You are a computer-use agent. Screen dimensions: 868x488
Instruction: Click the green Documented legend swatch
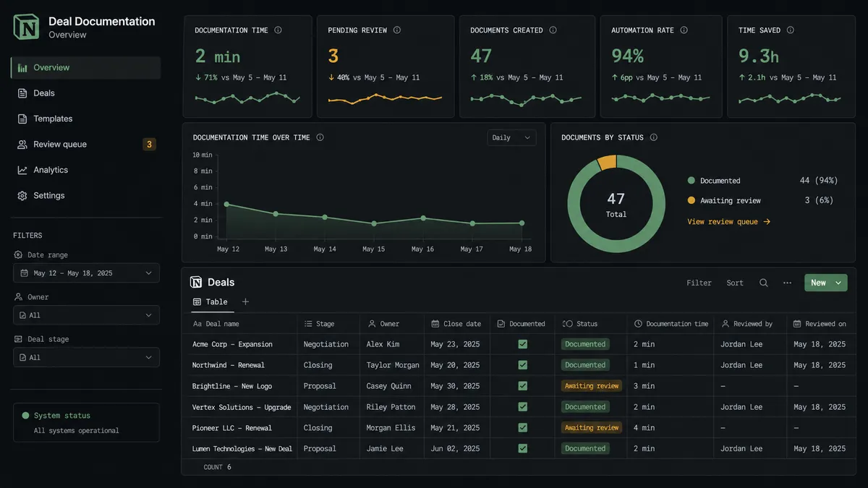(692, 181)
